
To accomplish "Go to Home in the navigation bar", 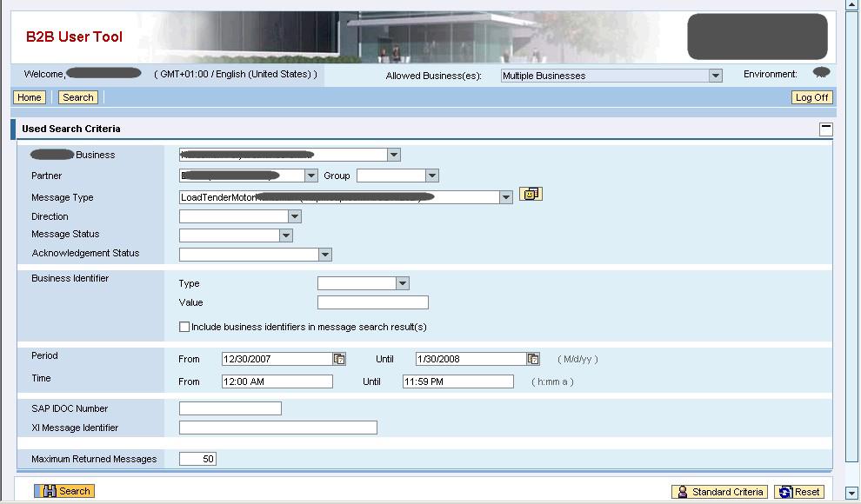I will (30, 97).
